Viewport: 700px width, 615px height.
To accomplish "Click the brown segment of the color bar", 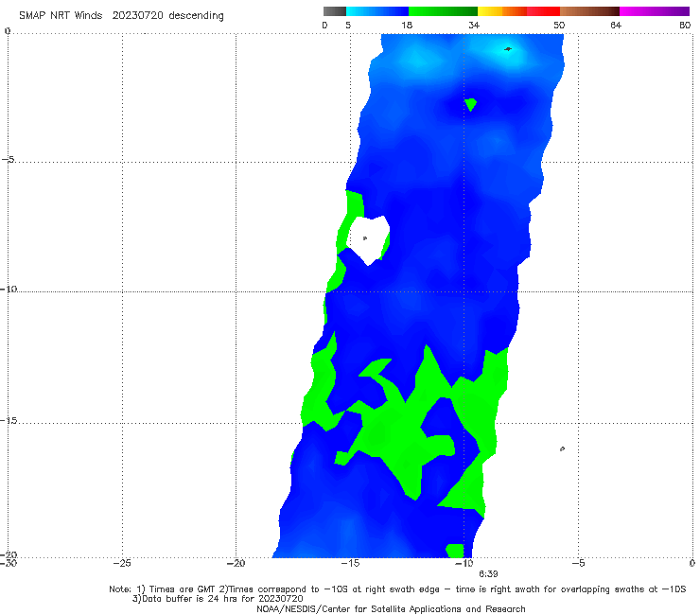I will click(589, 11).
